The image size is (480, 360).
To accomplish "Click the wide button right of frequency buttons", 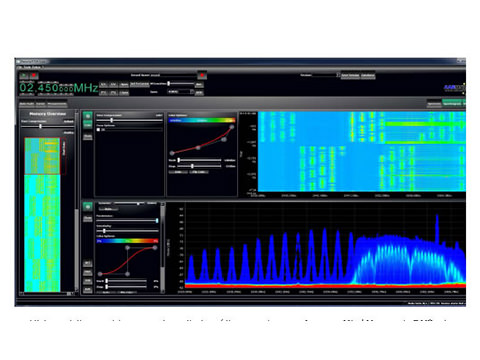I will [139, 84].
